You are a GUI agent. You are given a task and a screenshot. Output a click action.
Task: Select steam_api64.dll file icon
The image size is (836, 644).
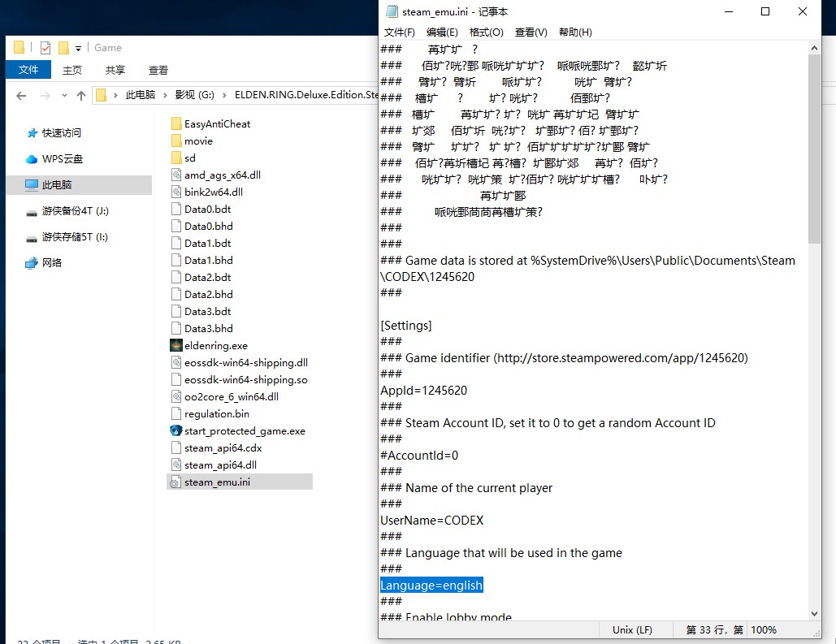tap(176, 465)
